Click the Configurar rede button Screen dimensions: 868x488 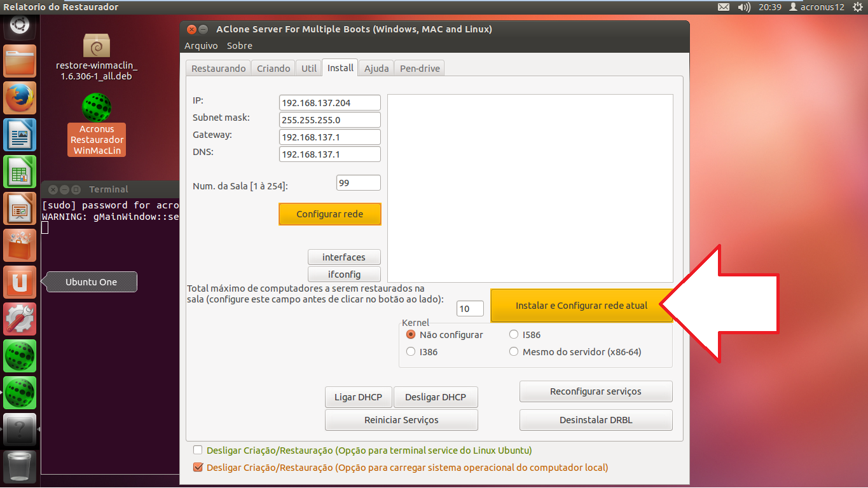pyautogui.click(x=330, y=214)
